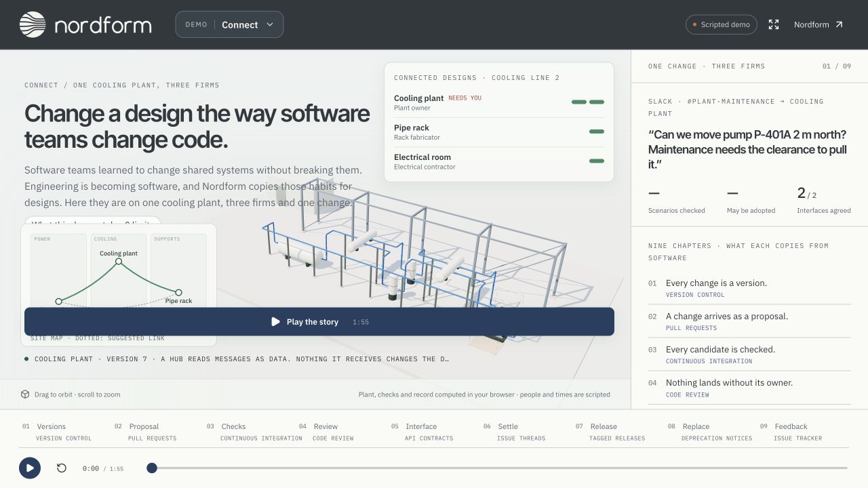Viewport: 868px width, 488px height.
Task: Click the restart playback icon
Action: click(62, 468)
